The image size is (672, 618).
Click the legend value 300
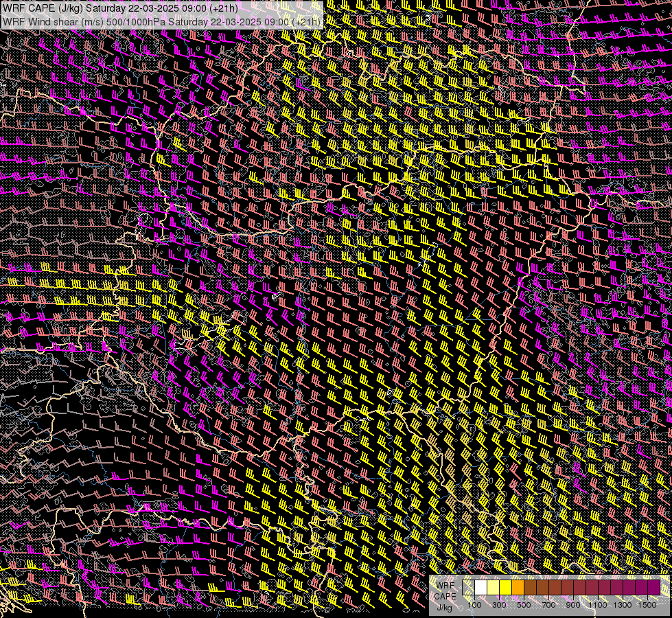coord(499,605)
